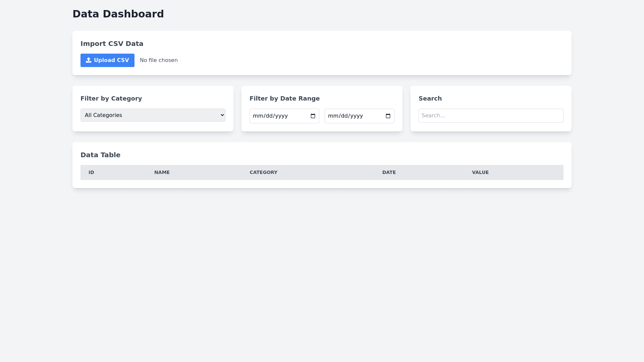Open the All Categories dropdown
644x362 pixels.
pos(153,115)
